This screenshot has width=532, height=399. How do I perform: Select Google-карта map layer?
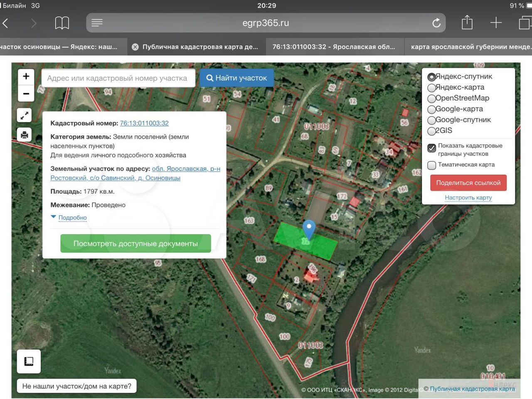click(431, 109)
